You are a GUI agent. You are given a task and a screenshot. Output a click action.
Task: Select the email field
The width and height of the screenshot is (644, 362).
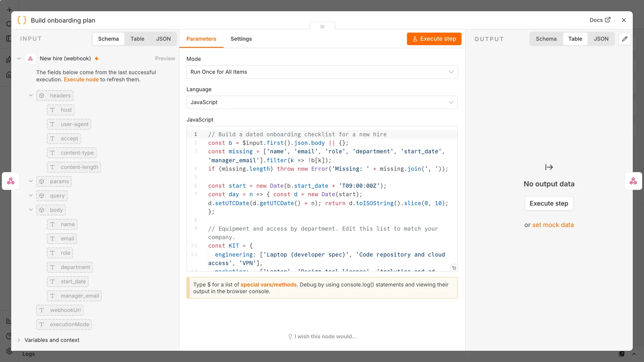62,239
